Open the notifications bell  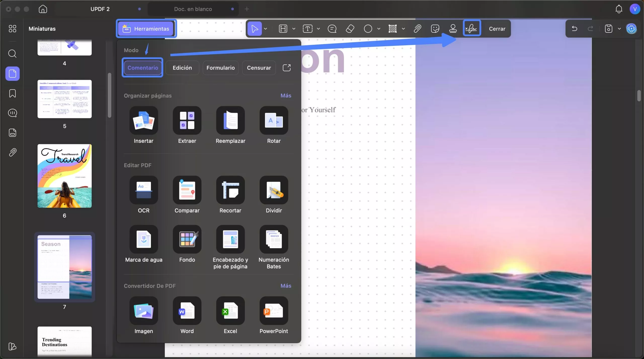point(619,9)
